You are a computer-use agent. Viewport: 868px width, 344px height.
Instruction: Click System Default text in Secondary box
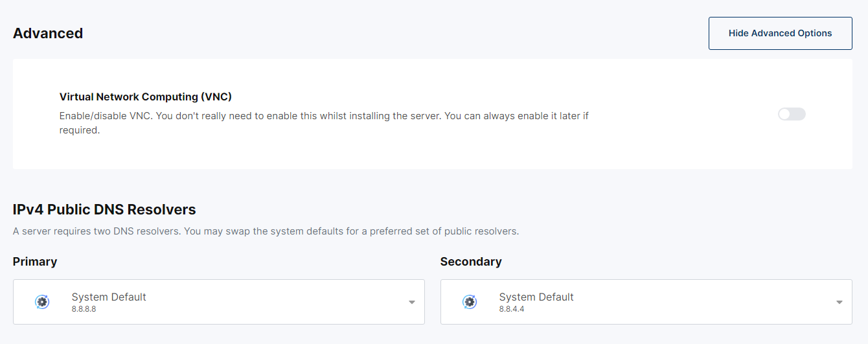click(x=536, y=297)
